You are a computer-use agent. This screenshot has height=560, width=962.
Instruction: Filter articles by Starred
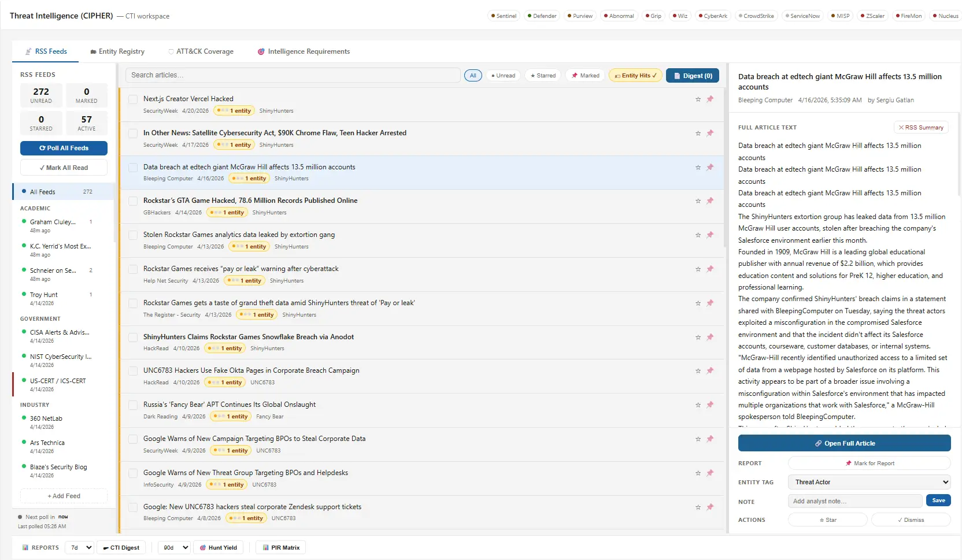tap(543, 76)
